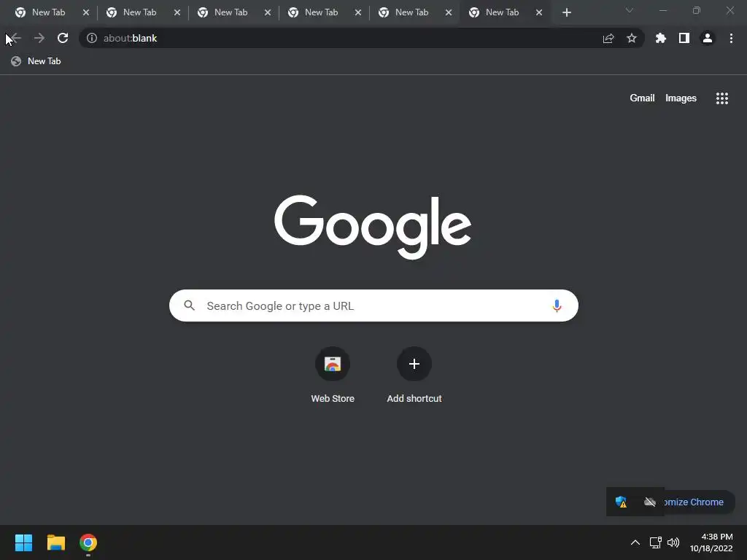Open the Gmail link
Image resolution: width=747 pixels, height=560 pixels.
642,98
